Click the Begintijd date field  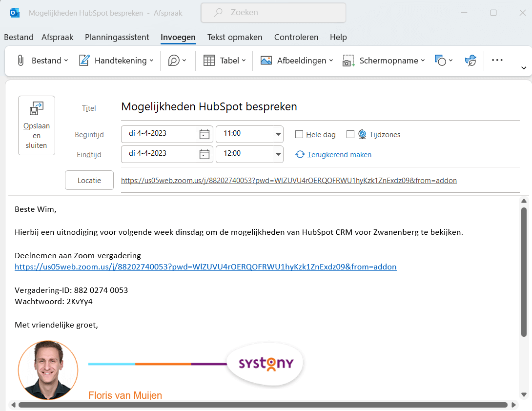click(x=167, y=134)
